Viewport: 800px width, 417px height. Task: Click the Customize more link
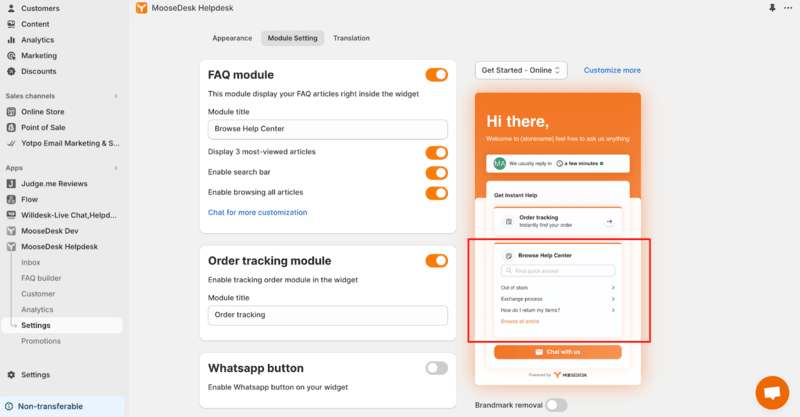pyautogui.click(x=612, y=70)
